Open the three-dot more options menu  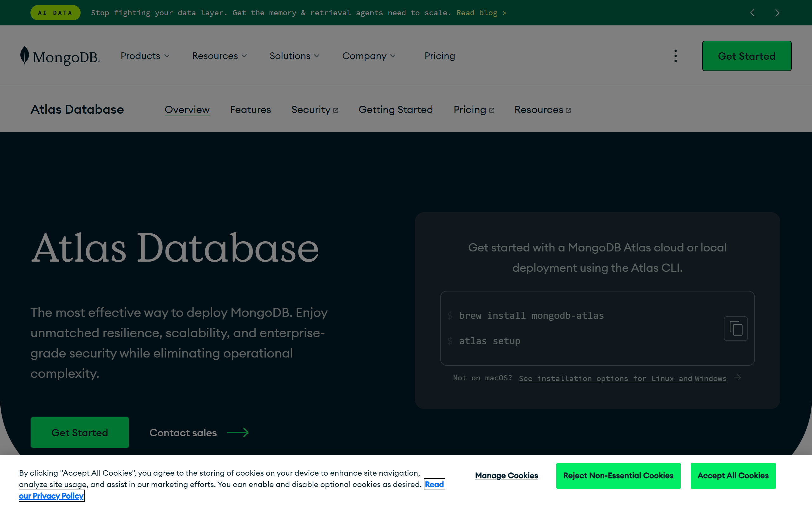(675, 56)
